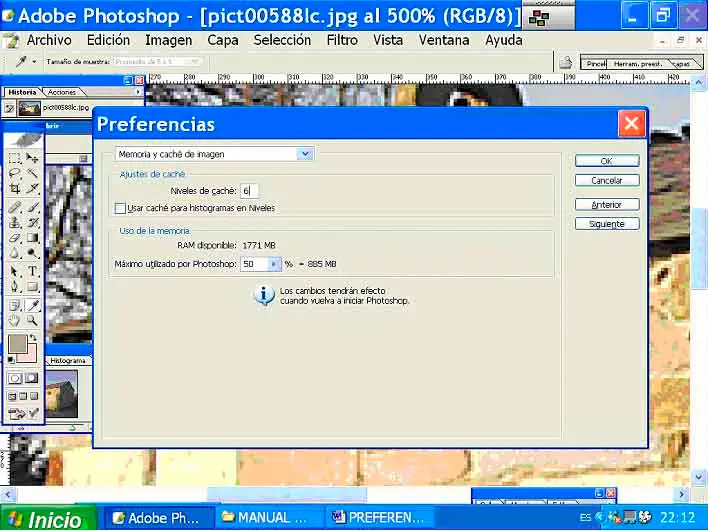This screenshot has width=708, height=531.
Task: Select the Notes tool
Action: click(x=14, y=306)
